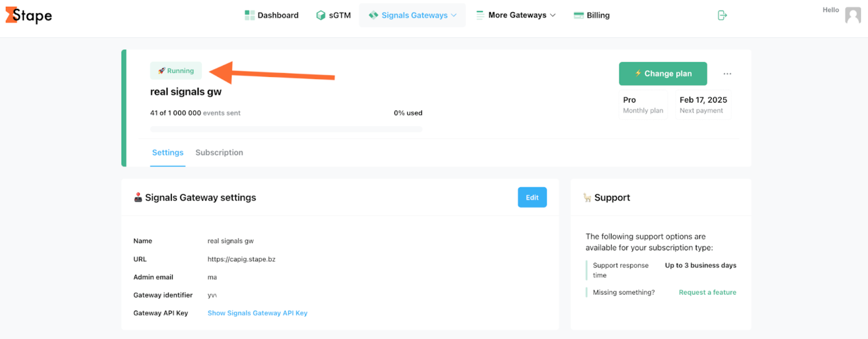Switch to the Subscription tab

[x=219, y=153]
